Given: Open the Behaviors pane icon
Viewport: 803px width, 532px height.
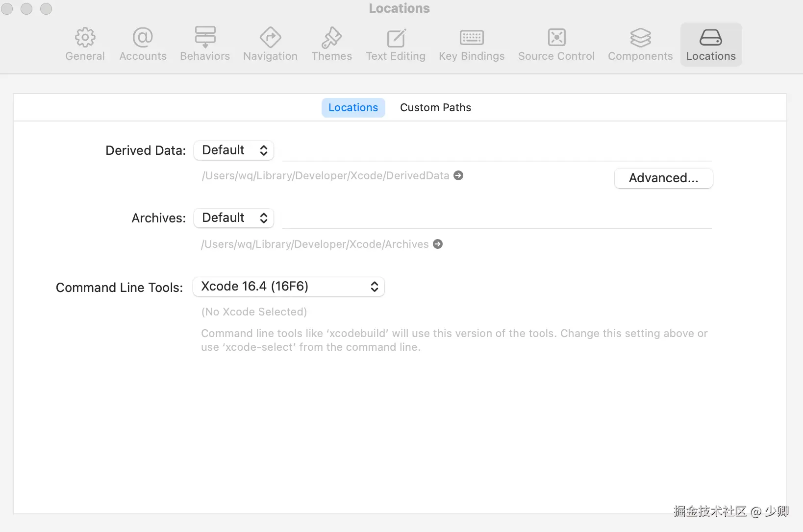Looking at the screenshot, I should tap(205, 37).
